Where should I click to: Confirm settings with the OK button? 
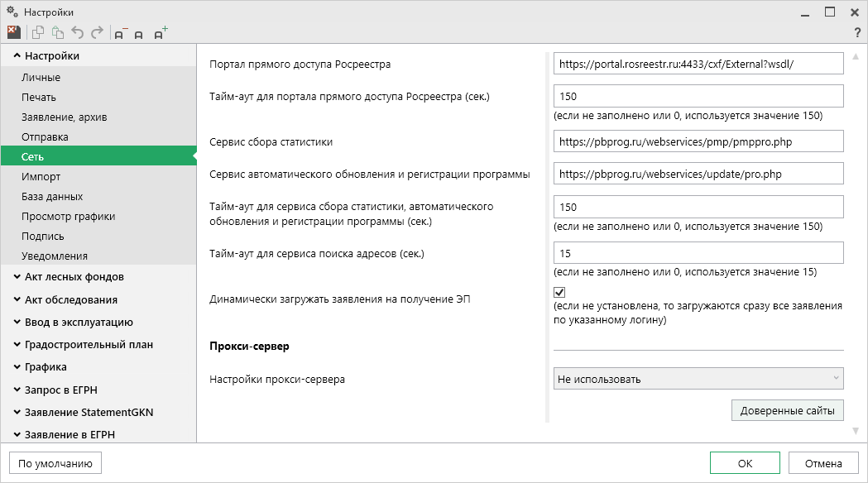[x=745, y=463]
